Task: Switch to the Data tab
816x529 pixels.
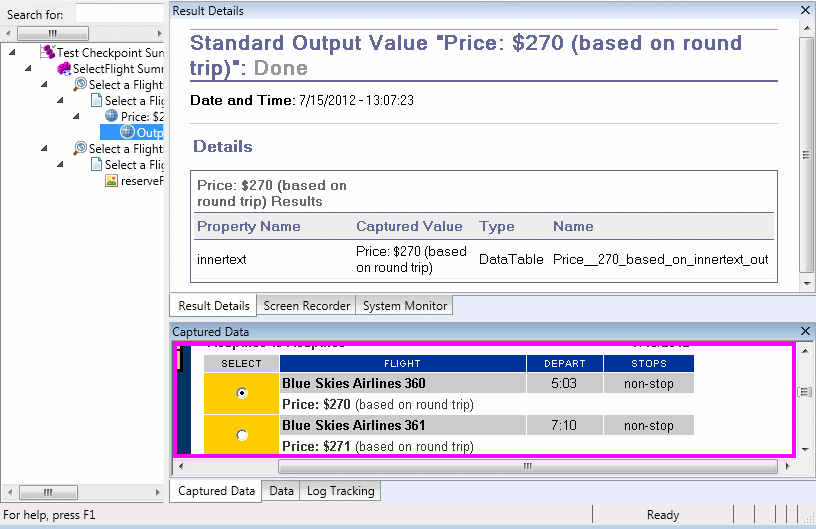Action: click(281, 491)
